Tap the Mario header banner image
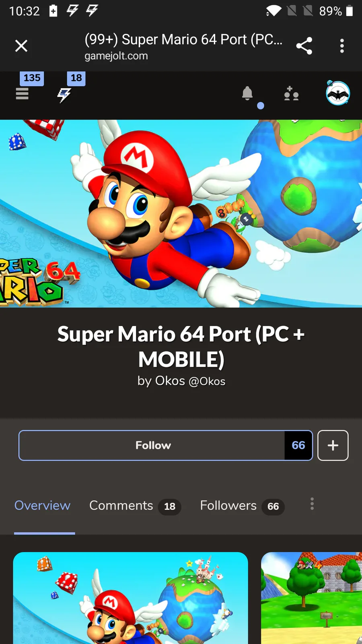362x644 pixels. [181, 214]
